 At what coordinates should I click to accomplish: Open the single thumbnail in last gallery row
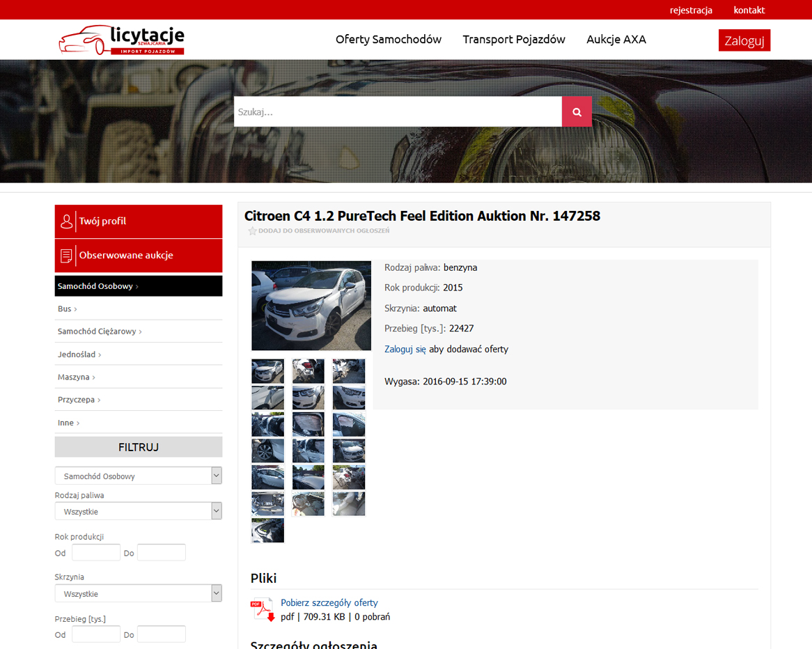pyautogui.click(x=267, y=531)
